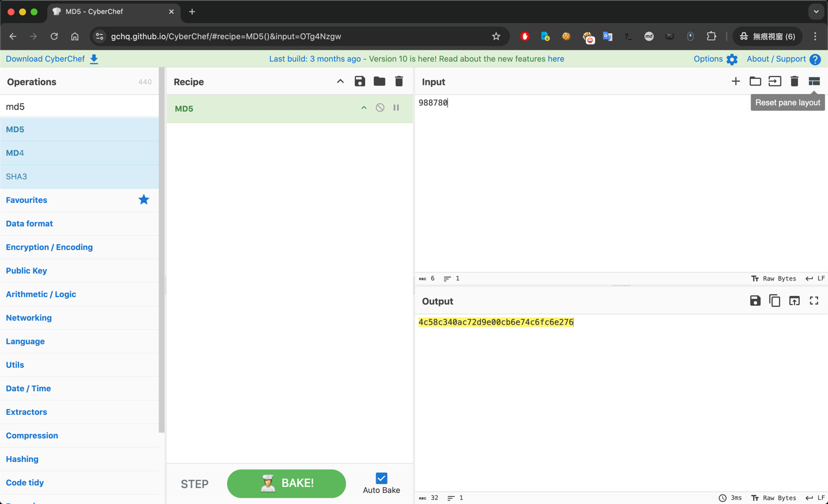Expand the Language category

[79, 341]
